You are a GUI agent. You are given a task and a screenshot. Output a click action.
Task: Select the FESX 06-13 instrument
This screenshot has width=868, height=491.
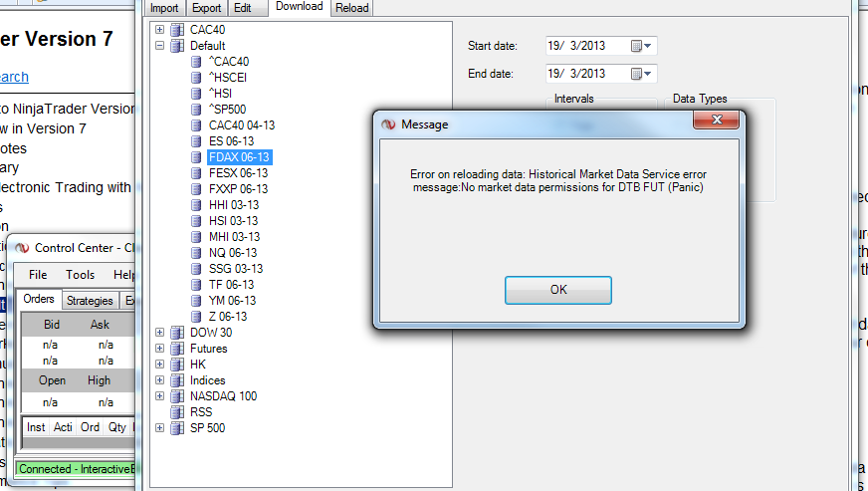[239, 173]
